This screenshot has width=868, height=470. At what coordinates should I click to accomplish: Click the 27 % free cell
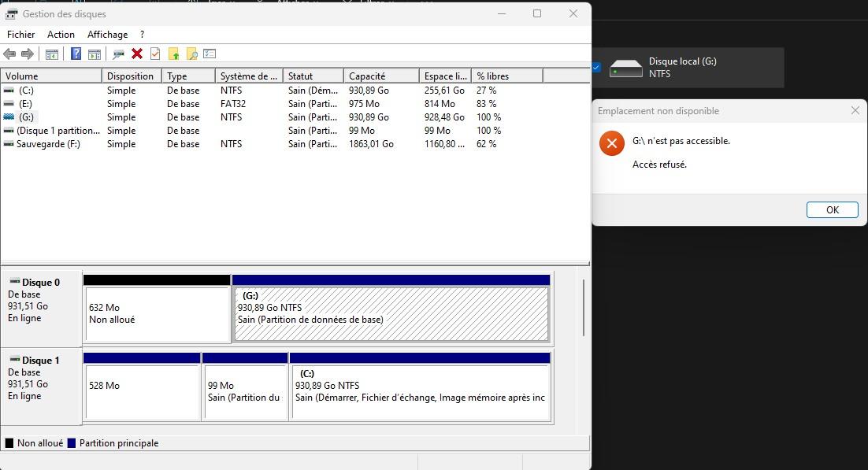[x=487, y=91]
